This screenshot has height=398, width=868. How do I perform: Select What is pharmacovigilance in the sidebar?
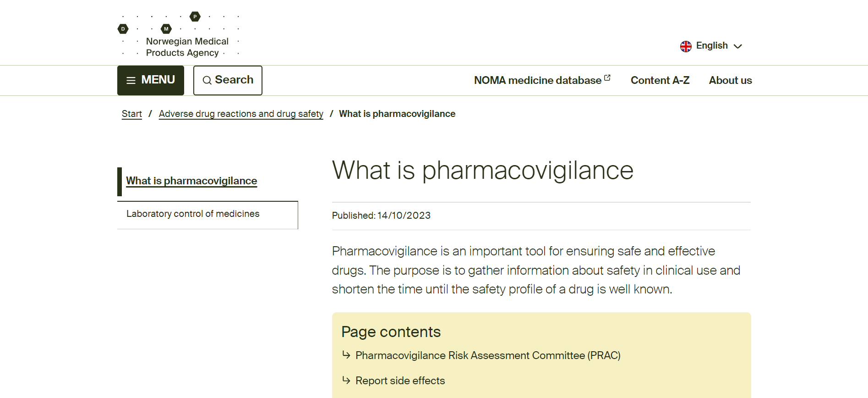pos(191,181)
